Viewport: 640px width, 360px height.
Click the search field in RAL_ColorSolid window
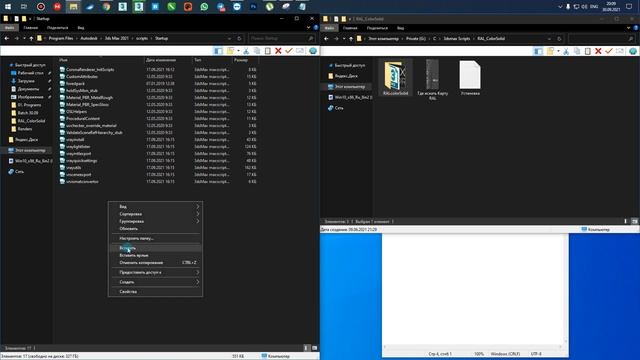(601, 39)
